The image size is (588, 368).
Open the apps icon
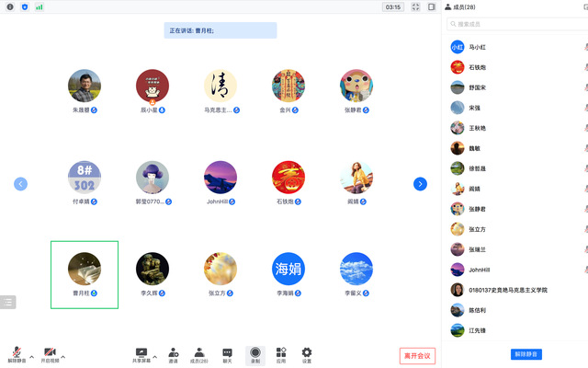pos(281,354)
